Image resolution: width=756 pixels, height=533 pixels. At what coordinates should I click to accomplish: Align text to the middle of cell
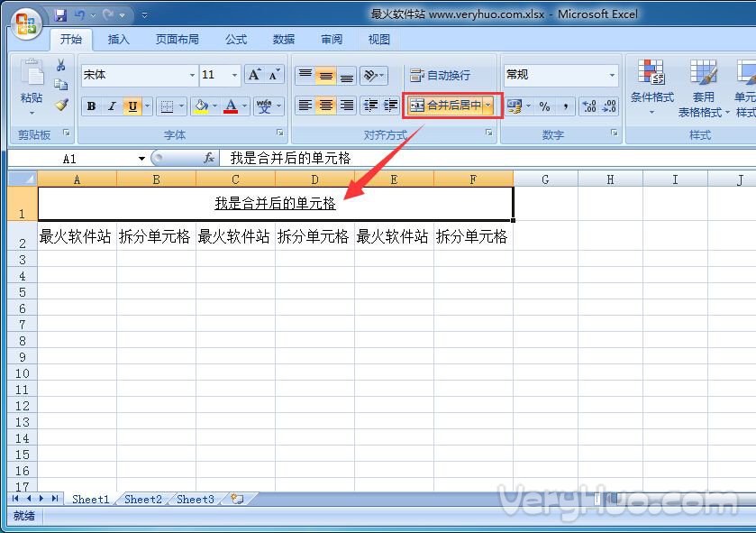click(x=326, y=75)
